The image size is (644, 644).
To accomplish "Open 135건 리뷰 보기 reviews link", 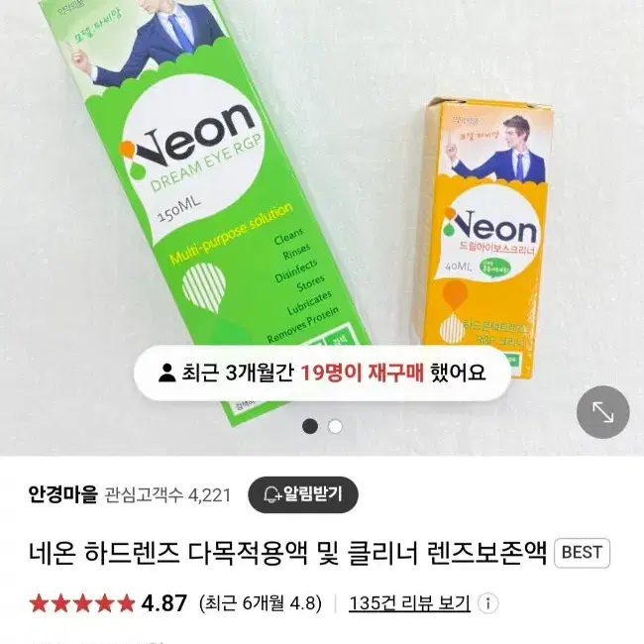I will (409, 603).
